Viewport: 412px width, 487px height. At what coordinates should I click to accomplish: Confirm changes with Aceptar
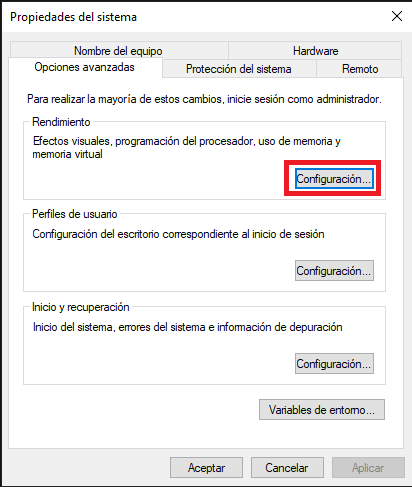pos(206,468)
